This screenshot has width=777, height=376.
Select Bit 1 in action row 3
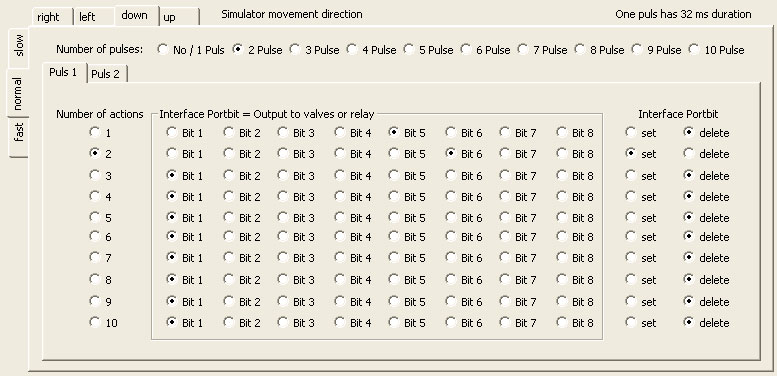click(171, 175)
